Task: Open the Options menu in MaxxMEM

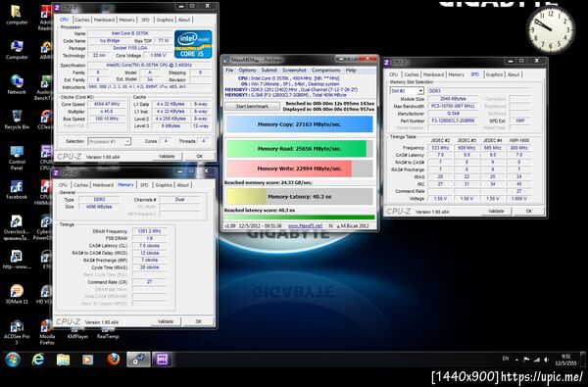Action: pos(247,71)
